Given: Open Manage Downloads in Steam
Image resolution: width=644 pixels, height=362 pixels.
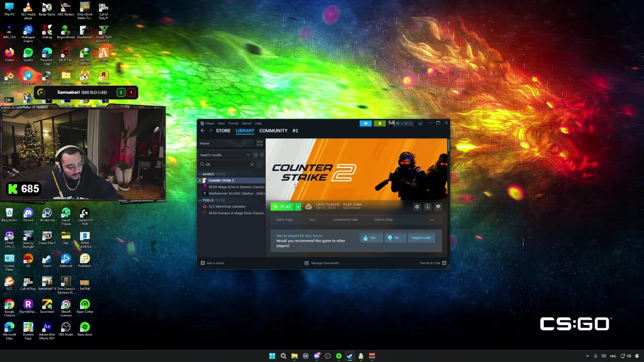Looking at the screenshot, I should tap(322, 263).
